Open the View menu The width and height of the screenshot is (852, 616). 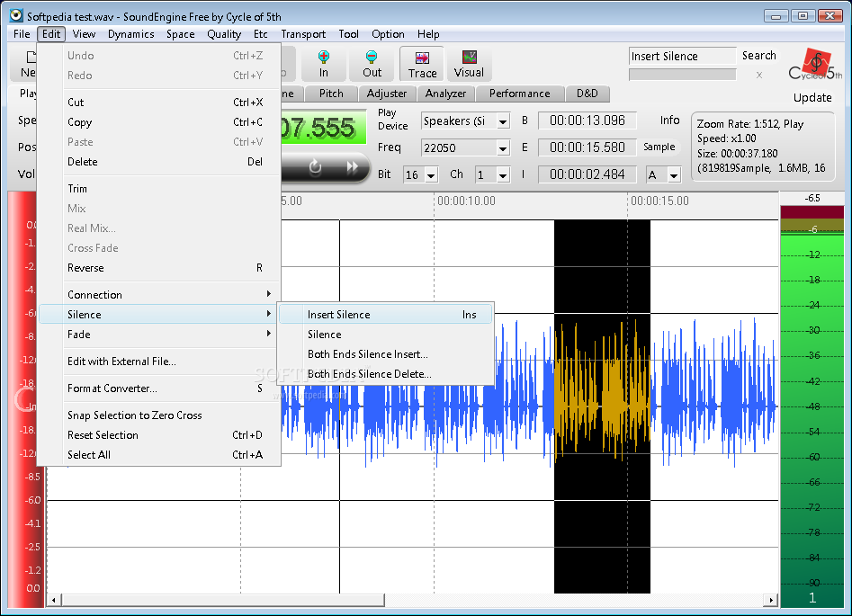pyautogui.click(x=85, y=34)
